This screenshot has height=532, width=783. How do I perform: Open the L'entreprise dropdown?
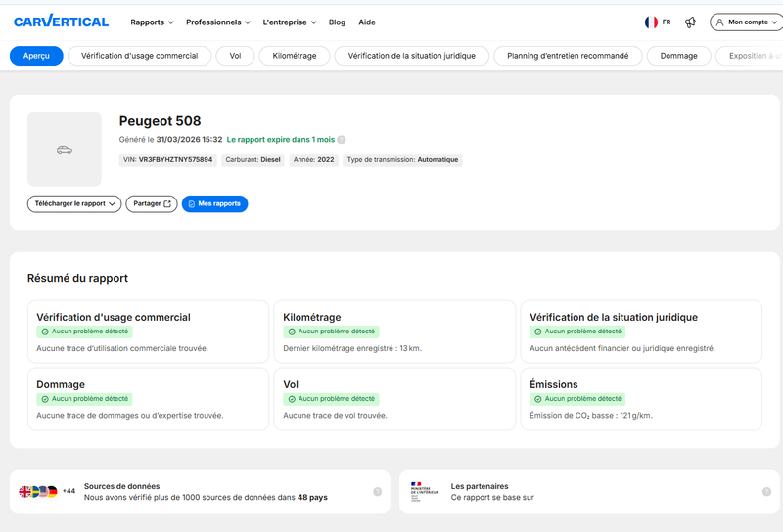[290, 22]
